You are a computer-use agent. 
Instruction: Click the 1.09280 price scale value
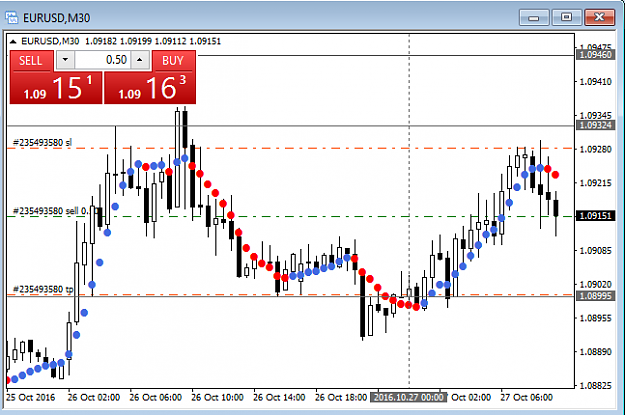(596, 149)
